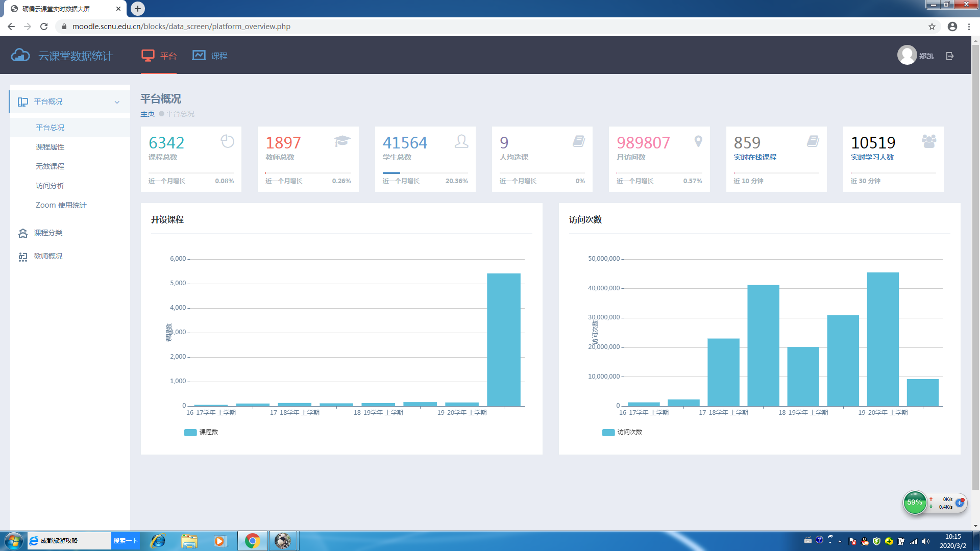This screenshot has width=980, height=551.
Task: Click the pie chart icon on the 课程总数 card
Action: pyautogui.click(x=227, y=141)
